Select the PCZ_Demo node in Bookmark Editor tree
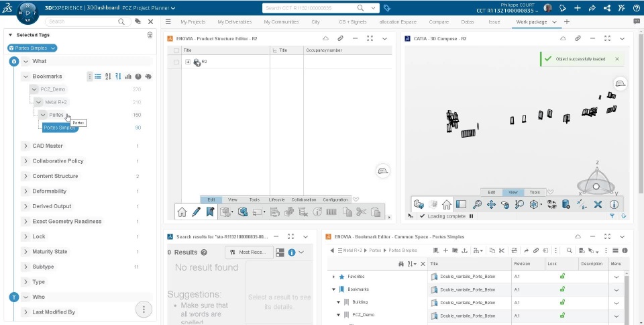Image resolution: width=644 pixels, height=325 pixels. click(x=364, y=315)
